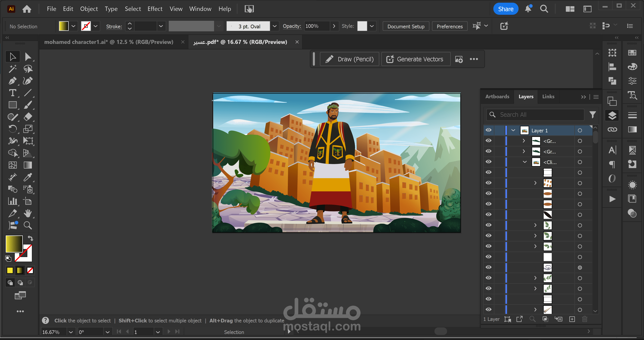Open the File menu
The width and height of the screenshot is (644, 340).
(x=51, y=9)
